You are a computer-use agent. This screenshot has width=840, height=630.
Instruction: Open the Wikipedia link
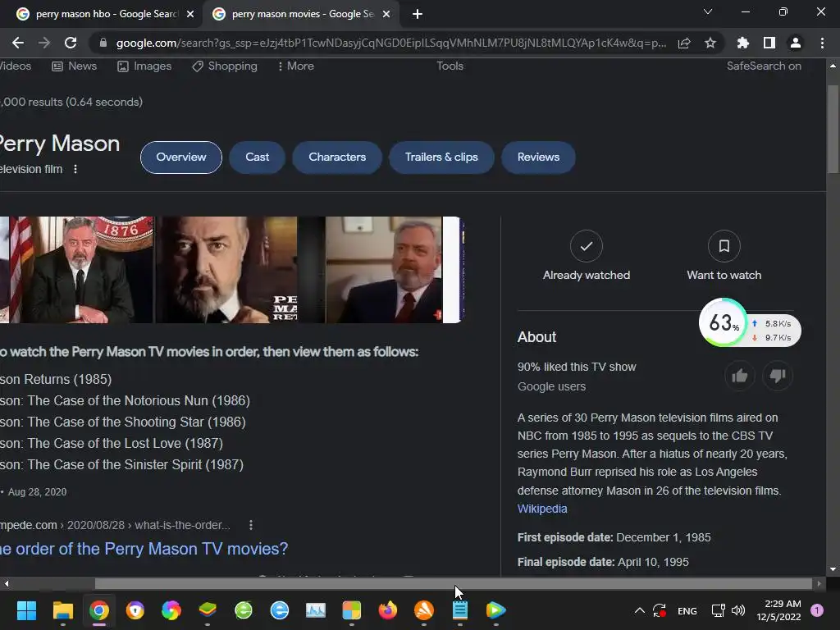[542, 509]
